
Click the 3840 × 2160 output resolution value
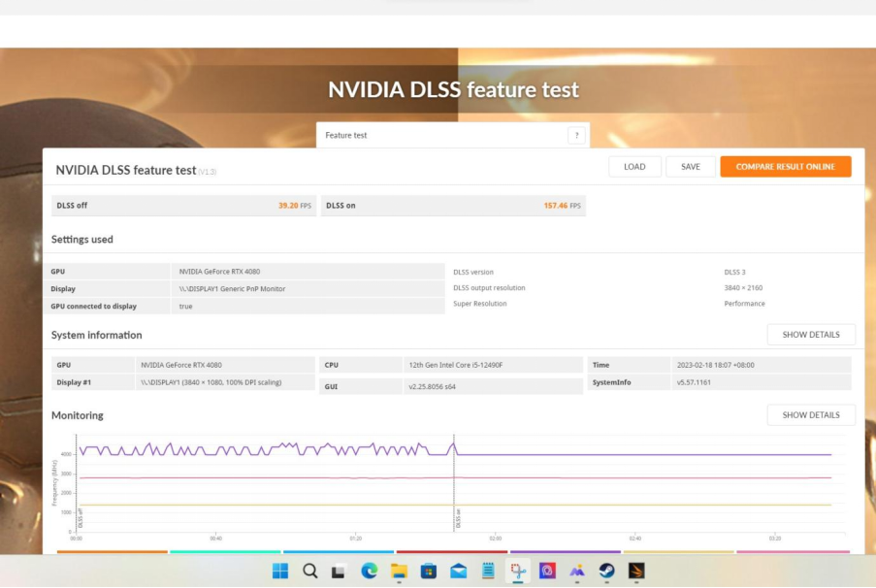point(743,288)
